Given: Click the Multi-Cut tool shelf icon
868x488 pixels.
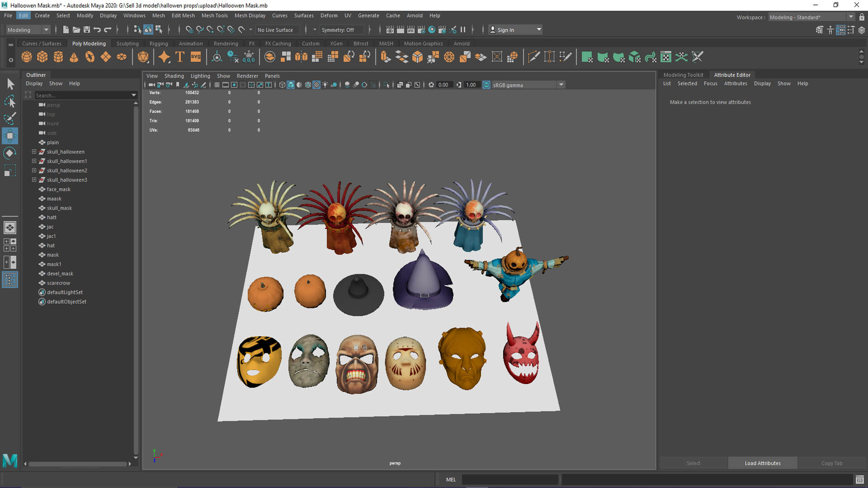Looking at the screenshot, I should [x=534, y=57].
